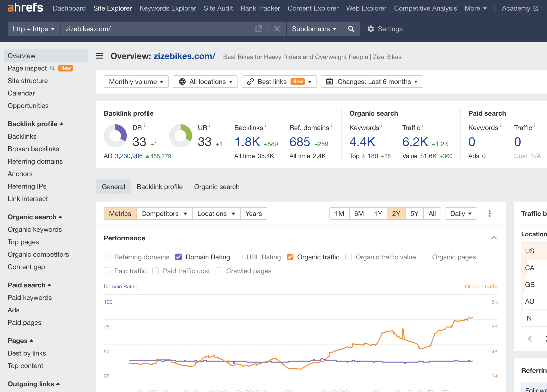Viewport: 547px width, 392px height.
Task: Open Organic keywords in sidebar
Action: click(35, 229)
